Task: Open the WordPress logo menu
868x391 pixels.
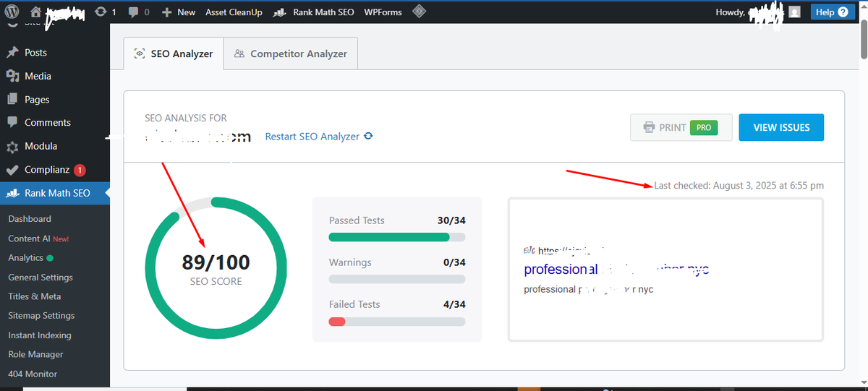Action: 12,12
